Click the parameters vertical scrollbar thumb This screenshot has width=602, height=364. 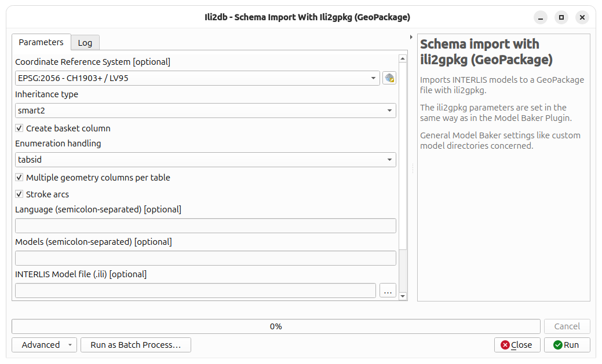pyautogui.click(x=403, y=156)
